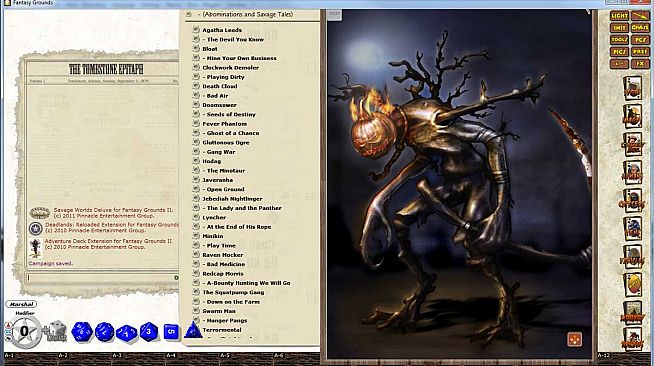654x366 pixels.
Task: Click the Savage Worlds Deluxe logo in chat
Action: tap(40, 213)
